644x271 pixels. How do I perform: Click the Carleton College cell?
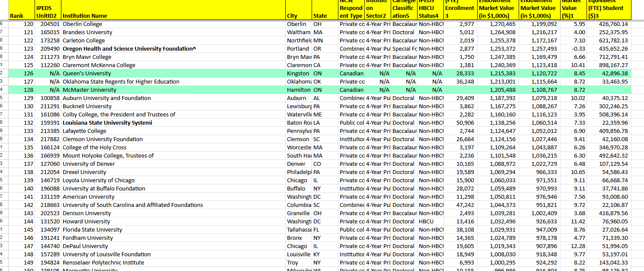[x=173, y=41]
